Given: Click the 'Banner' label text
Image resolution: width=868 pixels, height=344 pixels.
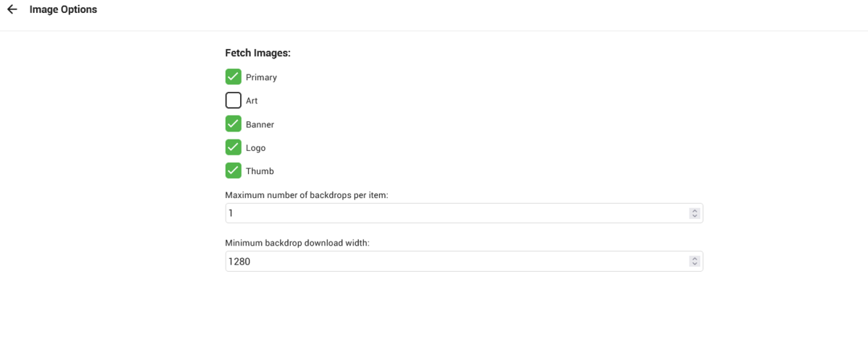Looking at the screenshot, I should pos(260,125).
